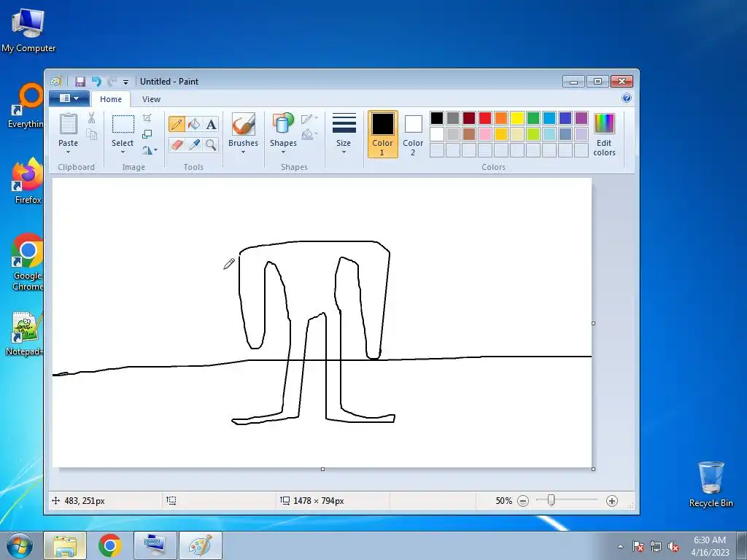Click the on-screen keyboard taskbar icon

pyautogui.click(x=155, y=545)
